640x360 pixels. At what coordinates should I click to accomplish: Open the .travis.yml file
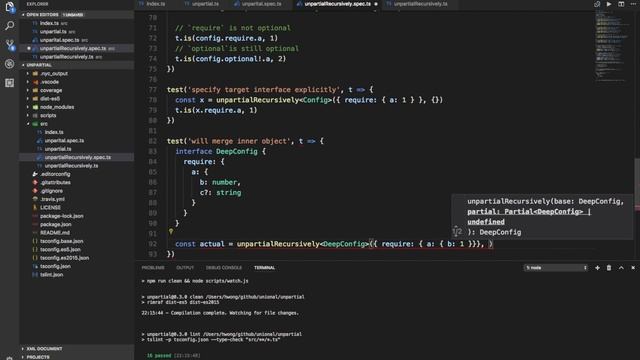click(x=77, y=199)
